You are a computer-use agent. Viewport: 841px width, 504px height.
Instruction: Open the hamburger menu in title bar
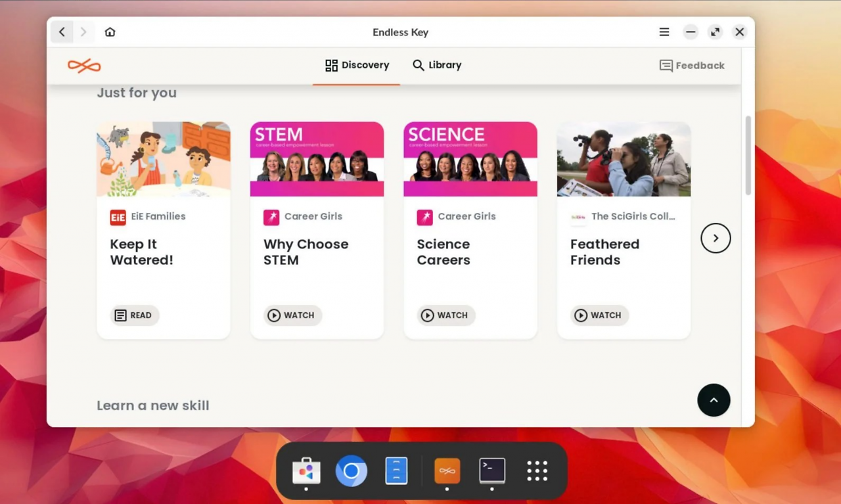point(664,32)
